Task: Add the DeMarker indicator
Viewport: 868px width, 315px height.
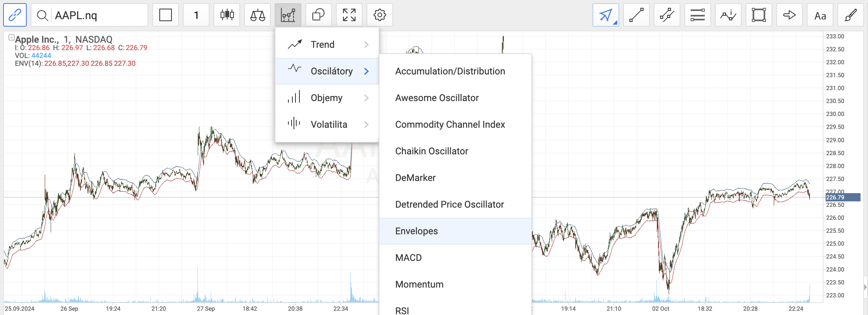Action: pos(455,178)
